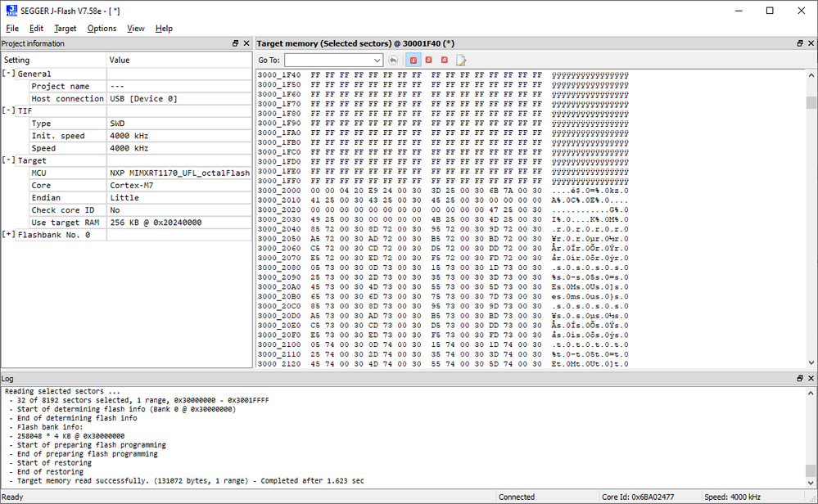Open the Target menu
The height and width of the screenshot is (504, 818).
click(x=66, y=28)
